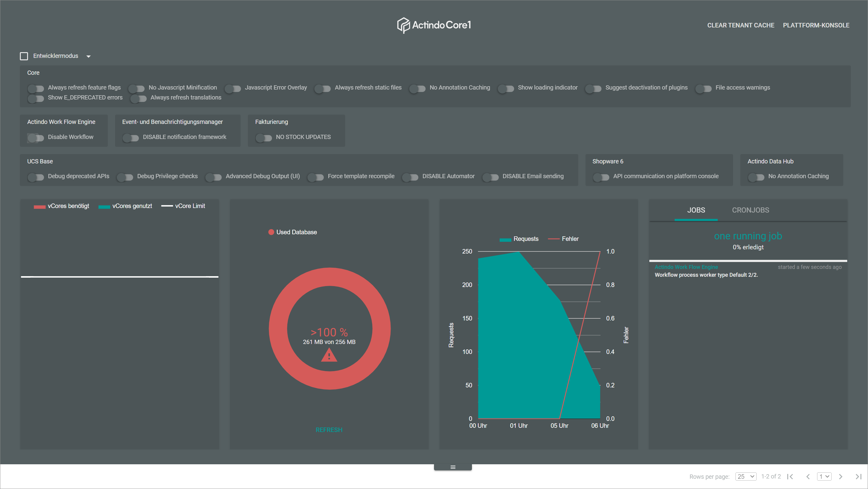The height and width of the screenshot is (489, 868).
Task: Toggle Suggest deactivation of plugins
Action: [593, 88]
